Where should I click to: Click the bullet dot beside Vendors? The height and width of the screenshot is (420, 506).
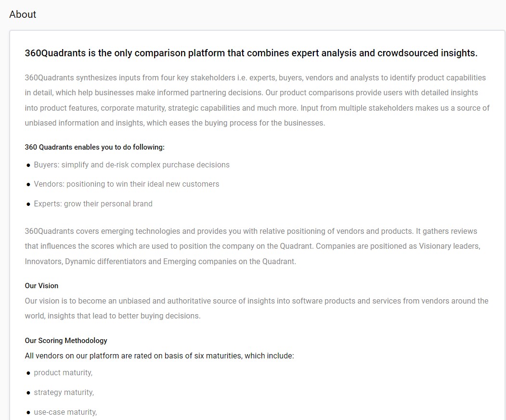point(28,185)
